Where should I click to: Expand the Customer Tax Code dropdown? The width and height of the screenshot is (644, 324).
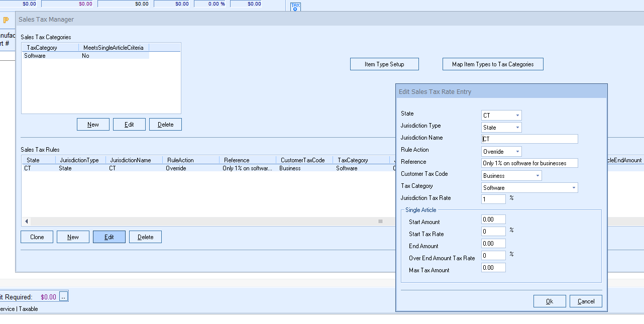pos(538,176)
